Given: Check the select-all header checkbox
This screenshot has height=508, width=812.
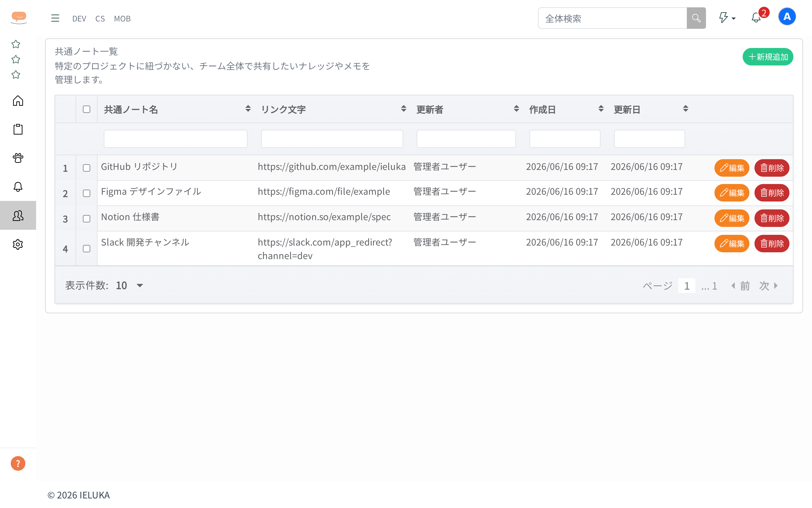Looking at the screenshot, I should click(x=87, y=109).
